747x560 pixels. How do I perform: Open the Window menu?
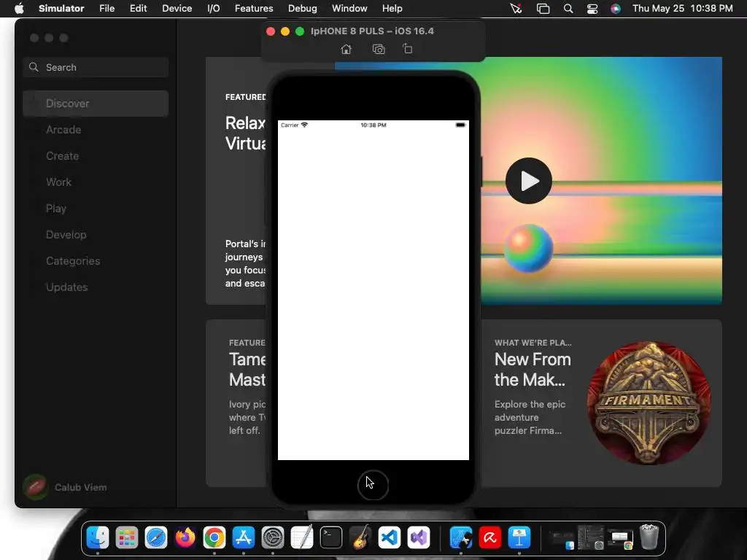349,8
